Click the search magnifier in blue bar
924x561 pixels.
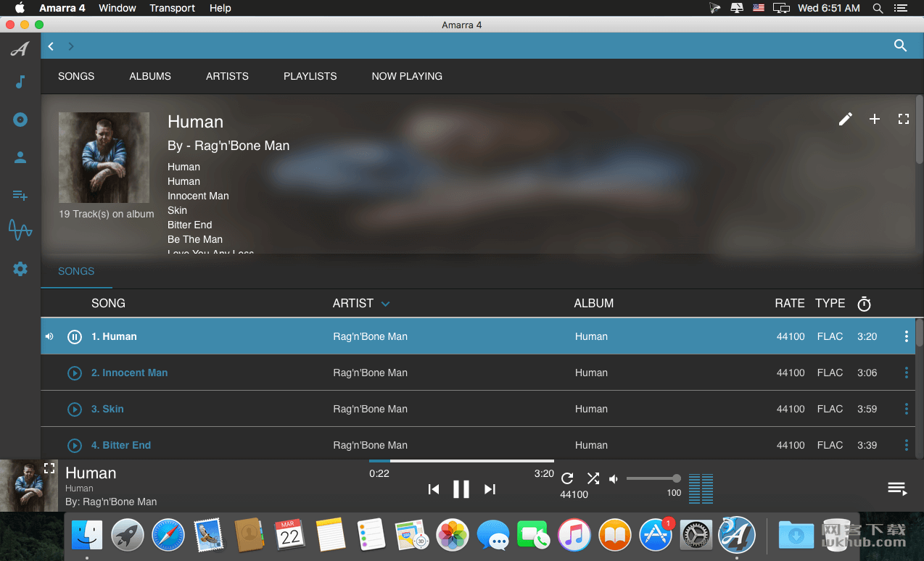(900, 46)
